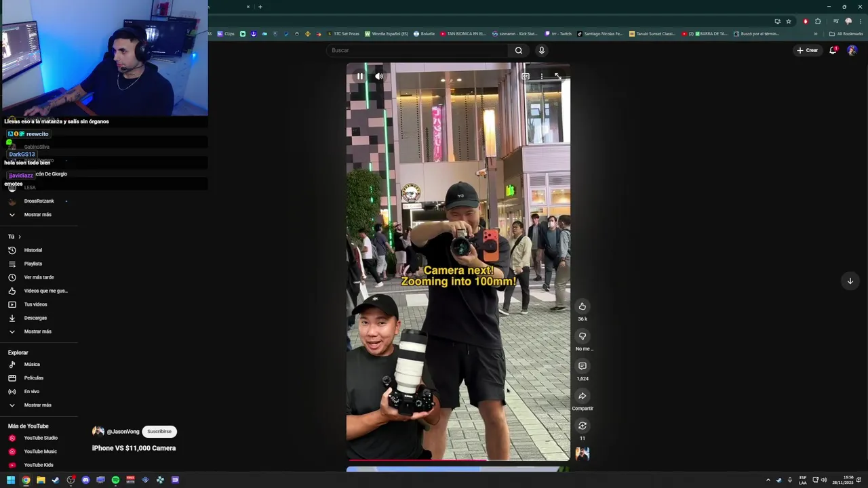This screenshot has width=868, height=488.
Task: Open the Crear menu
Action: tap(807, 50)
